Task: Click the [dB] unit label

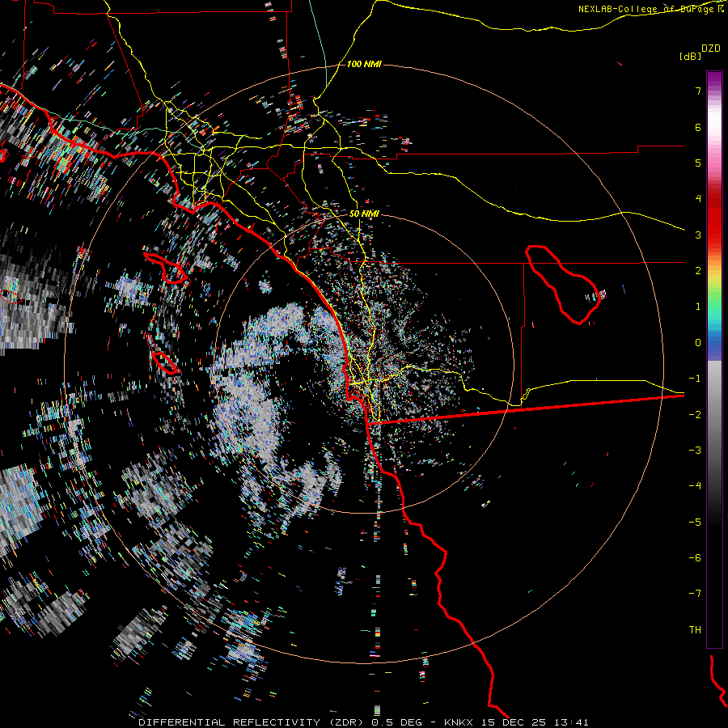Action: click(x=690, y=56)
